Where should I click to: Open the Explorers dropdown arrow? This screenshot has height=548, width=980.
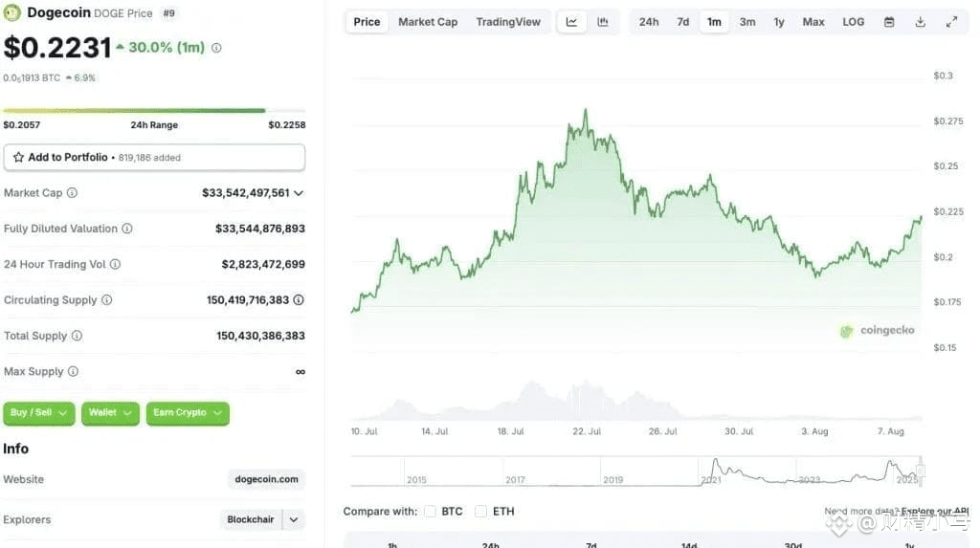click(293, 519)
